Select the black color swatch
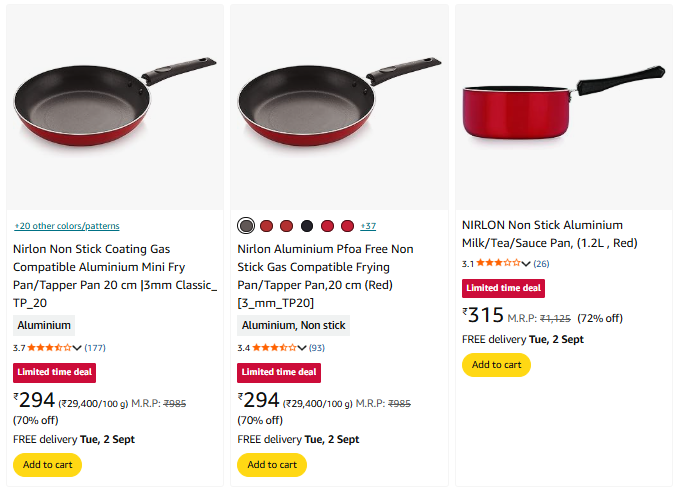The image size is (678, 489). point(307,226)
